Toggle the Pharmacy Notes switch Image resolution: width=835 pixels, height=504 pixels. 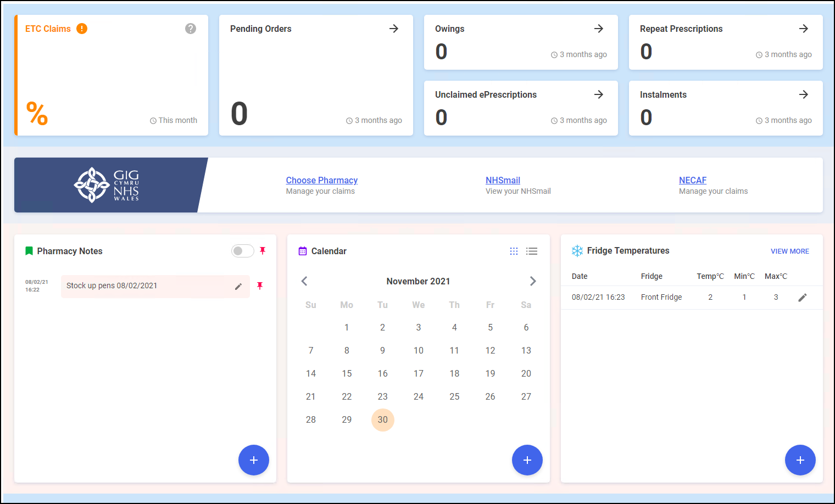point(242,251)
